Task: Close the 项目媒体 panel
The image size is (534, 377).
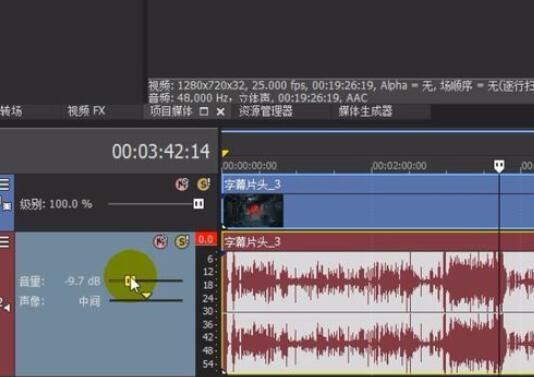Action: coord(220,111)
